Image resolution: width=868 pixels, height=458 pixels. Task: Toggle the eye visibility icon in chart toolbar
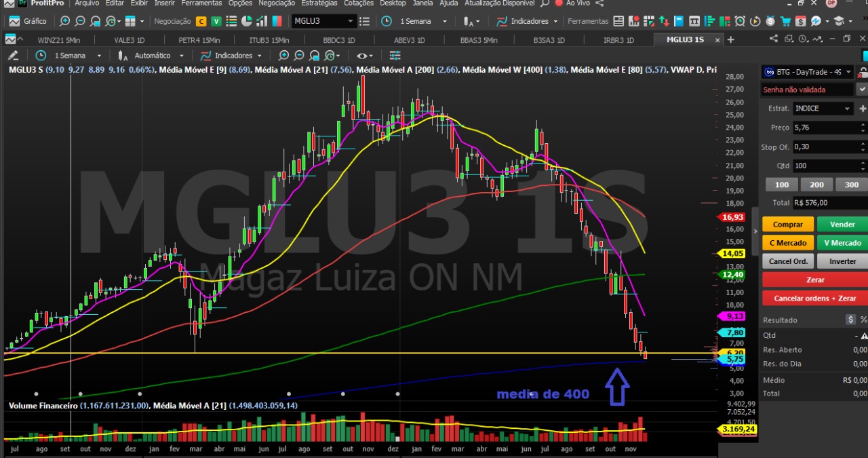tap(363, 55)
